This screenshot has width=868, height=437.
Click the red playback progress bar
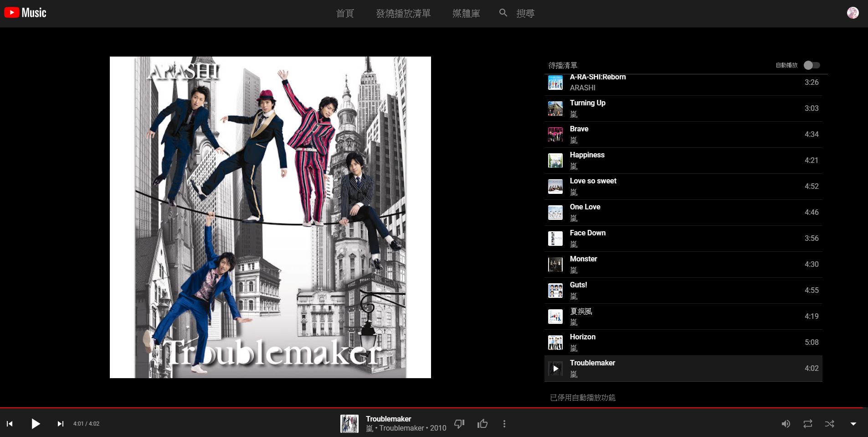pos(434,407)
